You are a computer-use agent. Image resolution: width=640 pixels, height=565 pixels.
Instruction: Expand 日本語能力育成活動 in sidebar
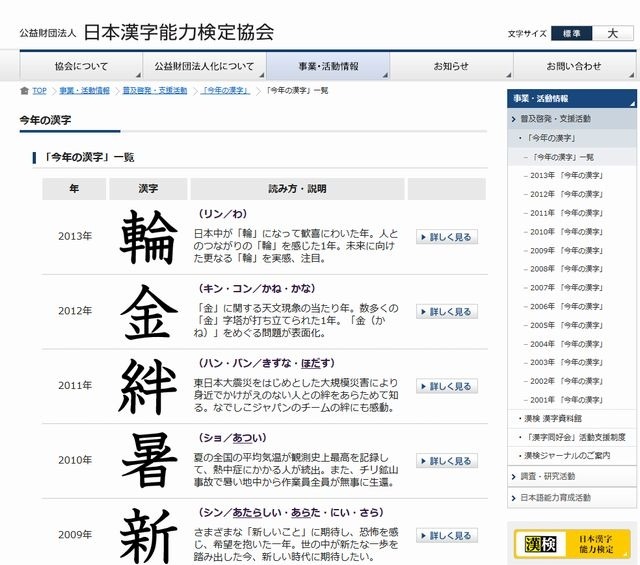[571, 498]
